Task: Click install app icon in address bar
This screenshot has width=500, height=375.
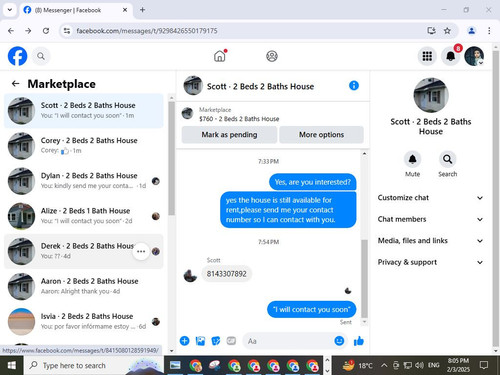Action: point(431,31)
